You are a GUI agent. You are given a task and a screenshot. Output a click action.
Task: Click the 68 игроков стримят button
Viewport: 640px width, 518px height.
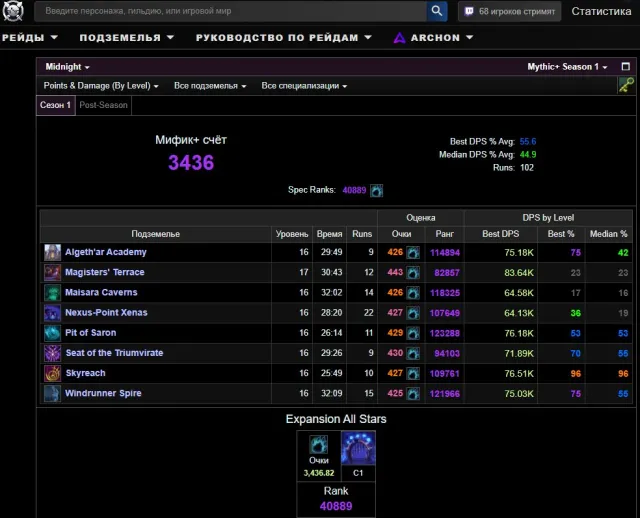click(509, 11)
